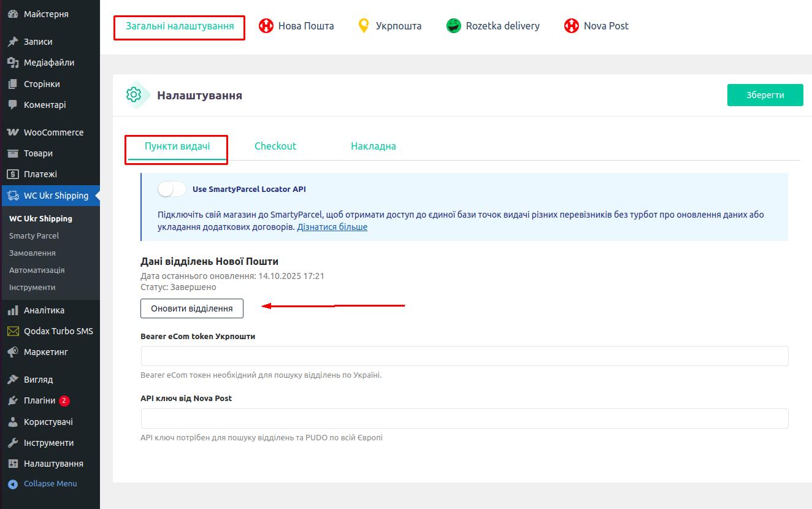
Task: Select the Загальні налаштування tab
Action: click(180, 26)
